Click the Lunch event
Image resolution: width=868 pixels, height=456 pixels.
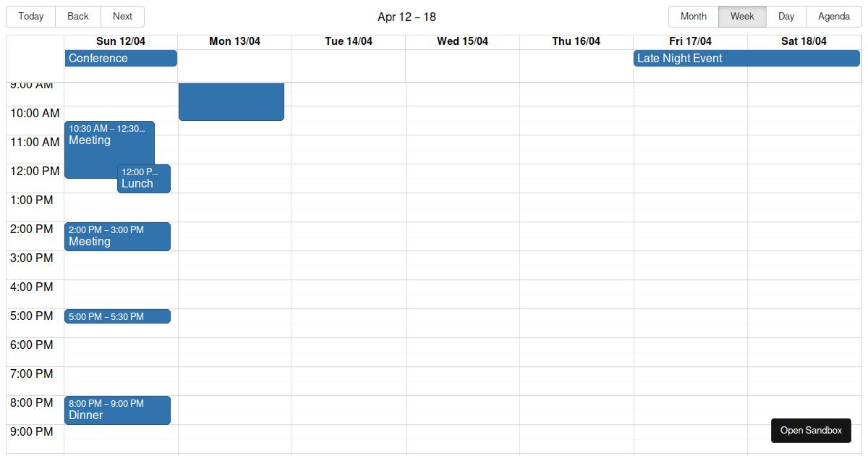(x=143, y=178)
